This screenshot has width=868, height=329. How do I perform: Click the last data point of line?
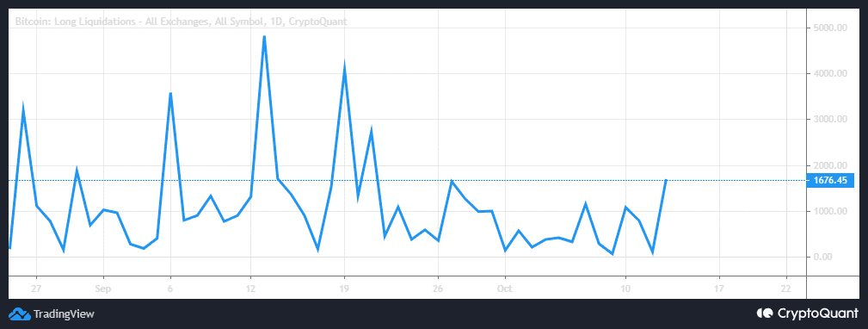(666, 180)
